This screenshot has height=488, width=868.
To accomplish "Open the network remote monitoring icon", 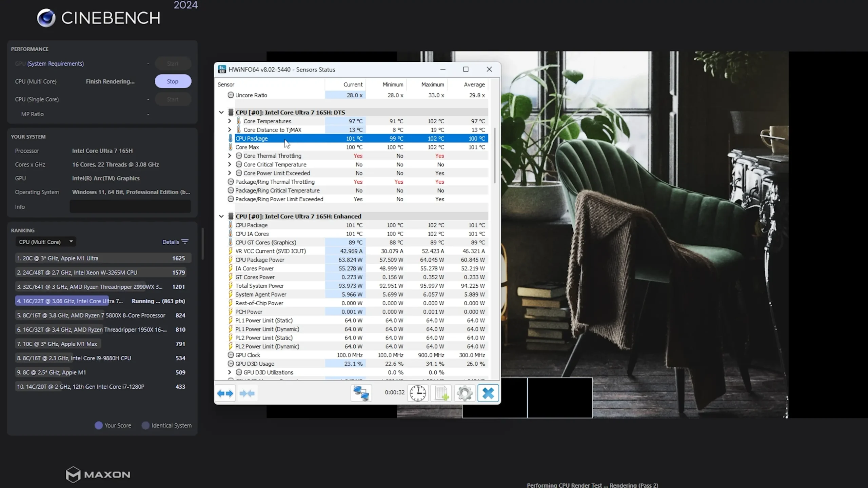I will tap(361, 393).
